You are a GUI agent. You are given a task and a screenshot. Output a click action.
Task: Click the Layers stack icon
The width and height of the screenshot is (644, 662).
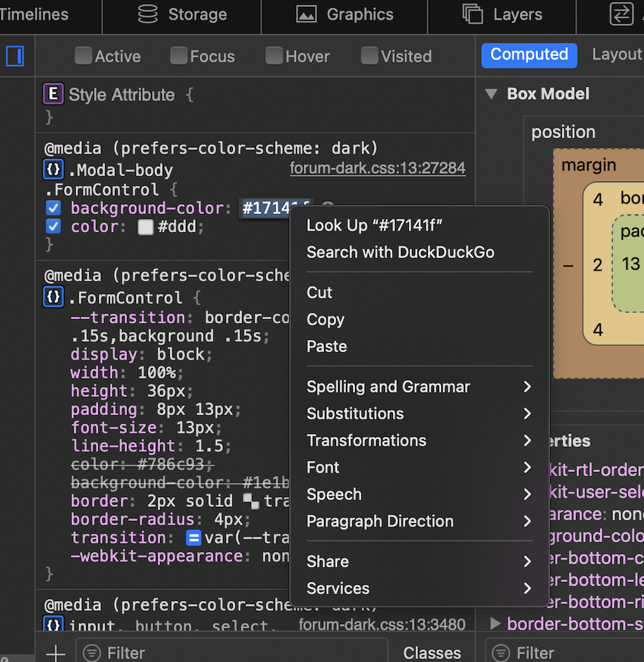point(473,14)
